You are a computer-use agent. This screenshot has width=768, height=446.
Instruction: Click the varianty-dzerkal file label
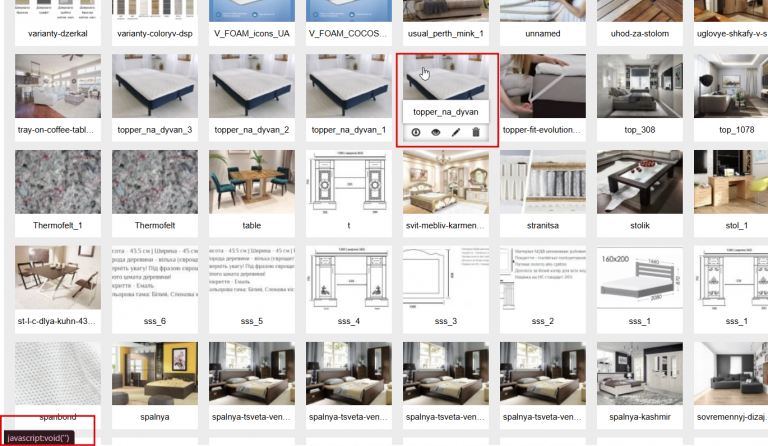[x=58, y=33]
